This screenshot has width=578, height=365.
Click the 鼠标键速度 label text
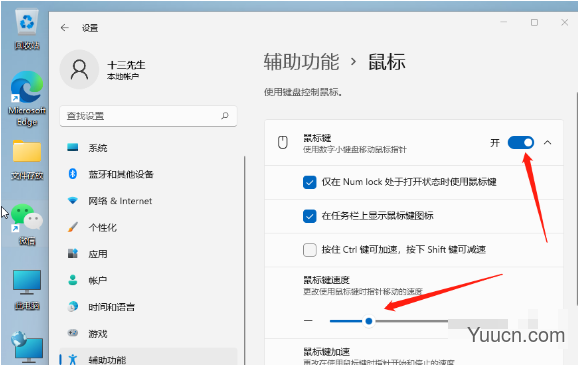326,280
